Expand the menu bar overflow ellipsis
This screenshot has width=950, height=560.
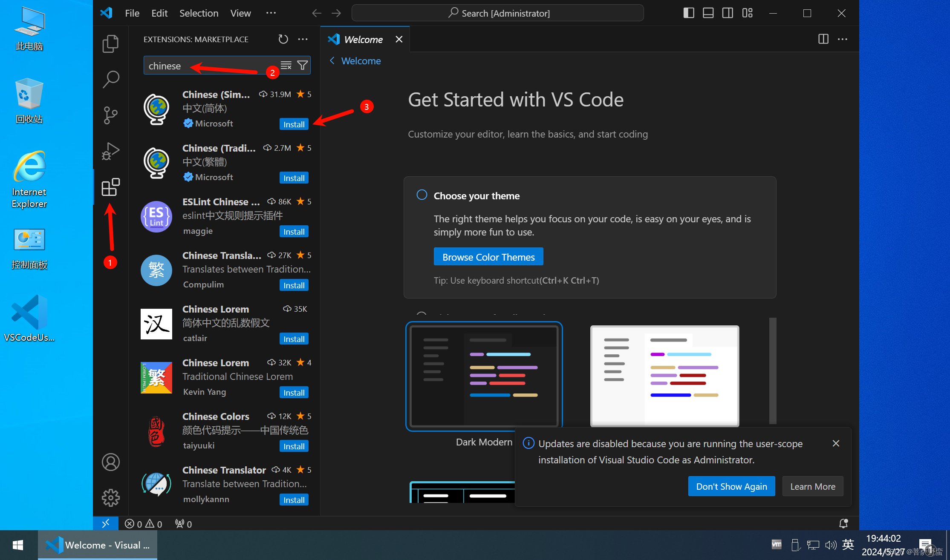click(271, 13)
